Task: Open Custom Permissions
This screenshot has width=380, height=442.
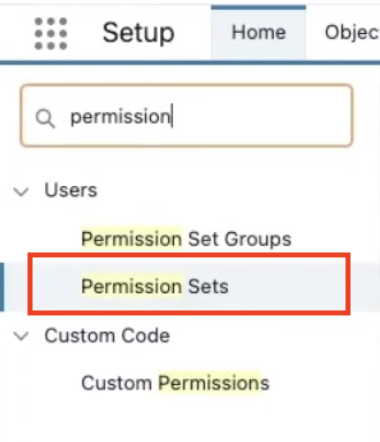Action: [175, 383]
